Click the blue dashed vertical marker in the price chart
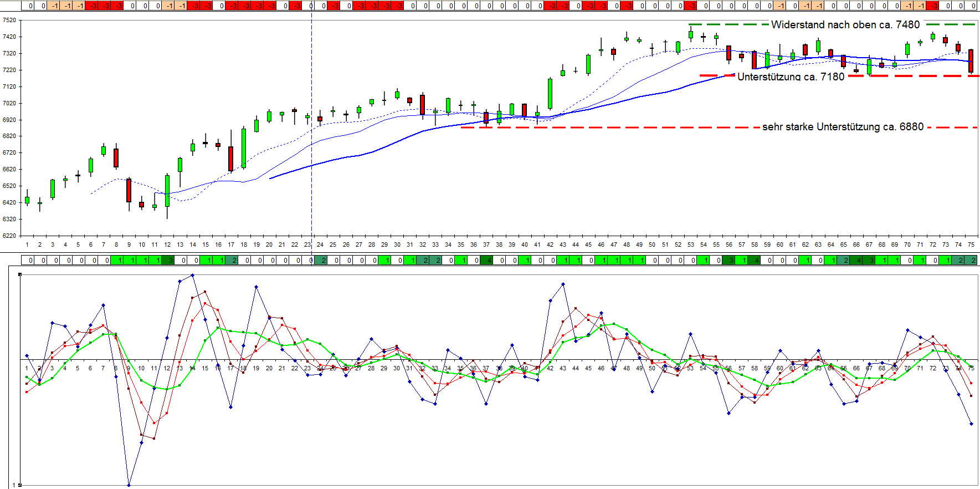The width and height of the screenshot is (980, 489). pyautogui.click(x=311, y=128)
